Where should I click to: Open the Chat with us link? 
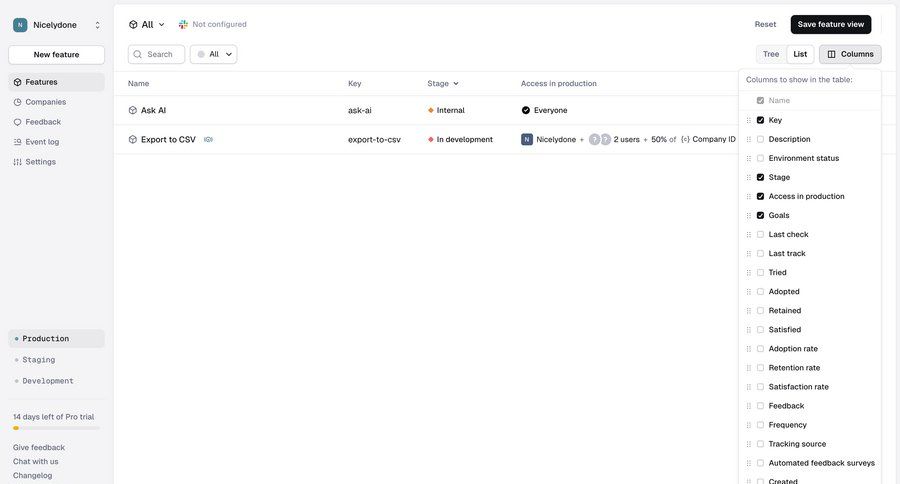(x=36, y=462)
